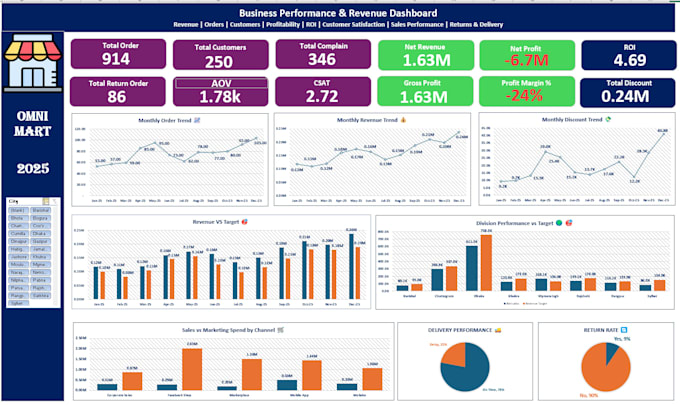Select the (blank) slicer item

18,210
